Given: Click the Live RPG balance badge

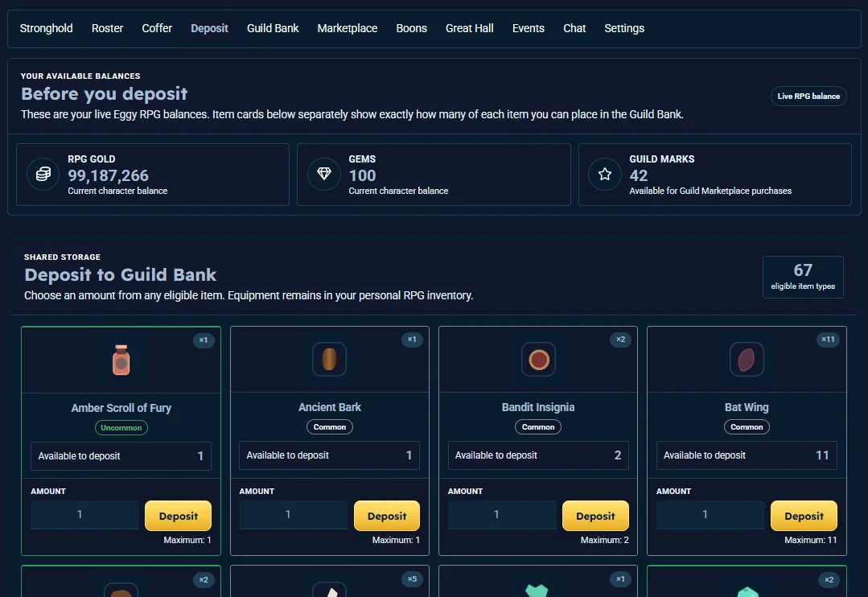Looking at the screenshot, I should [808, 96].
